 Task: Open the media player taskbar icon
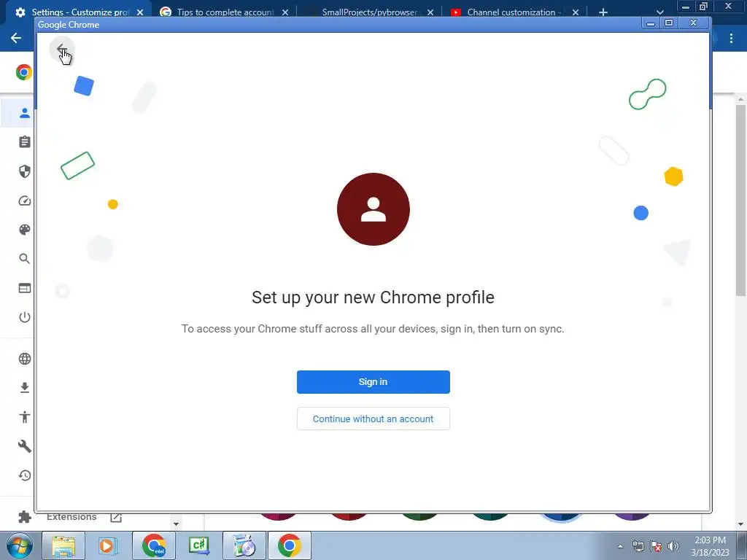point(108,545)
